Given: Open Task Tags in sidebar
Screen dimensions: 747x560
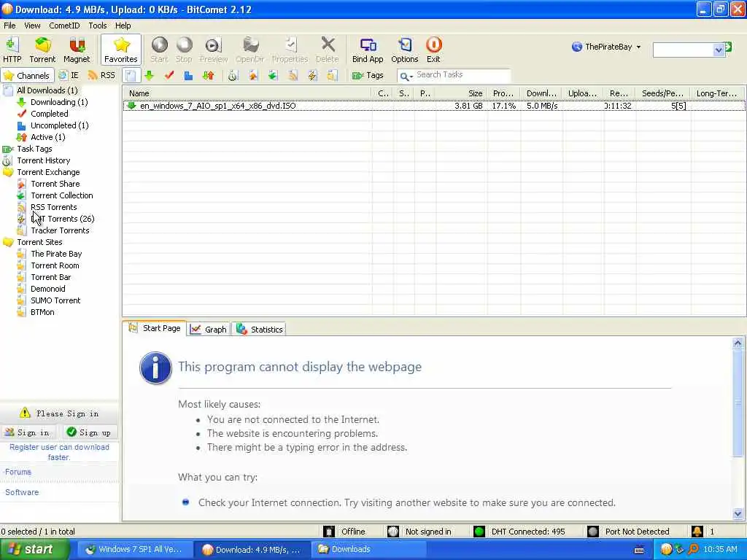Looking at the screenshot, I should tap(34, 149).
